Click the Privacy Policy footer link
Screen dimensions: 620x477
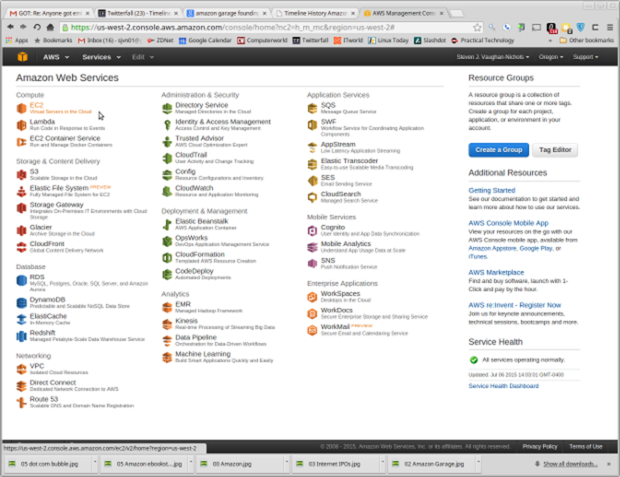539,447
